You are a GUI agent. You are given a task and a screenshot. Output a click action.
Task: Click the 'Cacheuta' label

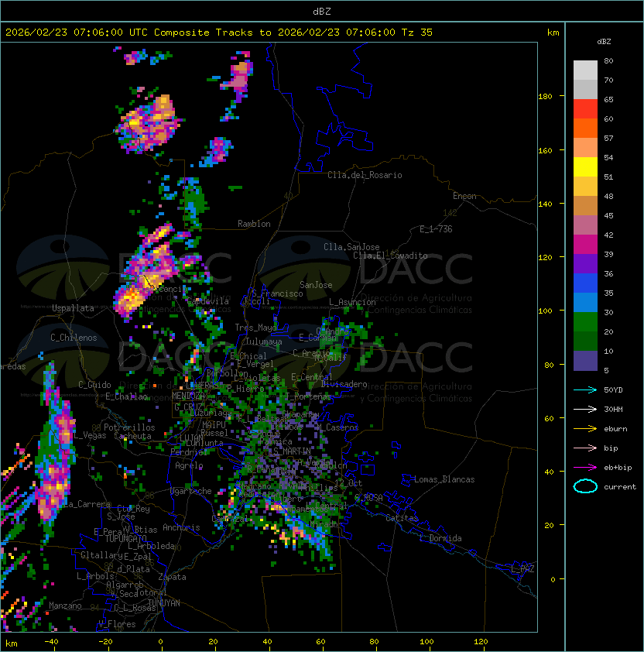(x=132, y=436)
